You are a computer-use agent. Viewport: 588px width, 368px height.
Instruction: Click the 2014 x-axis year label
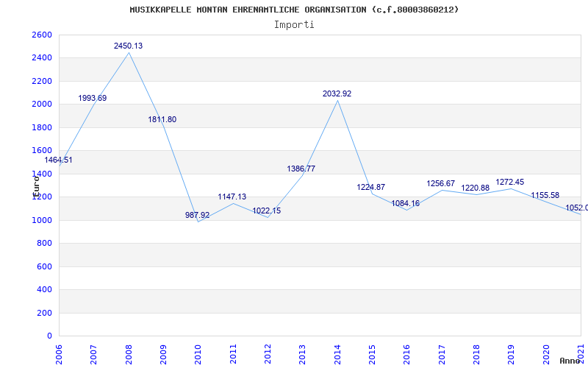pyautogui.click(x=337, y=355)
